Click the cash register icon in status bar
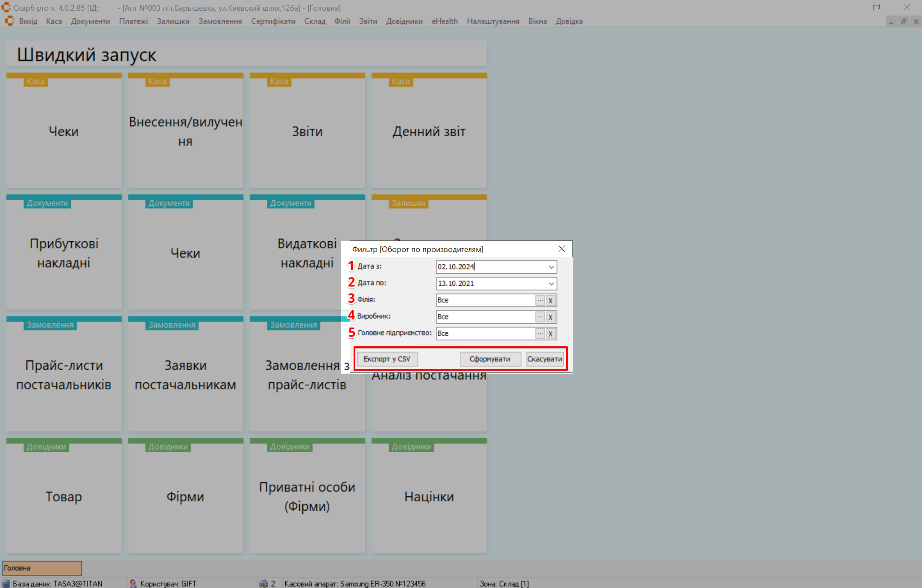 tap(263, 583)
